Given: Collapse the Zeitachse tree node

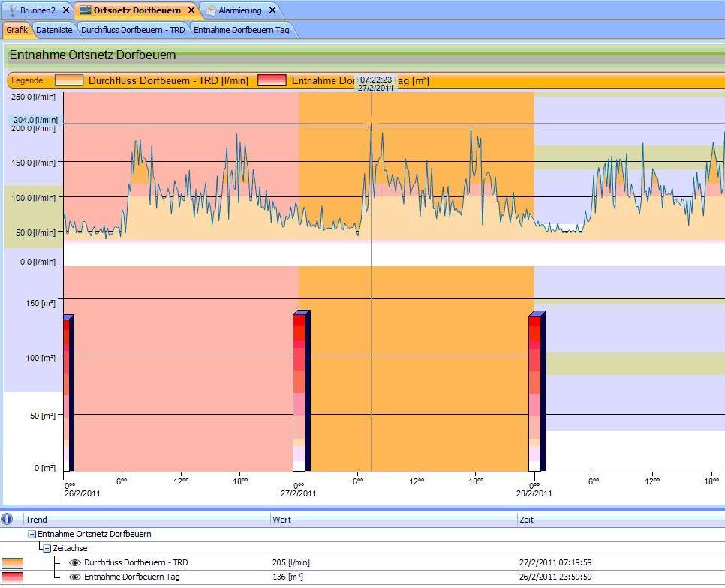Looking at the screenshot, I should pos(47,548).
